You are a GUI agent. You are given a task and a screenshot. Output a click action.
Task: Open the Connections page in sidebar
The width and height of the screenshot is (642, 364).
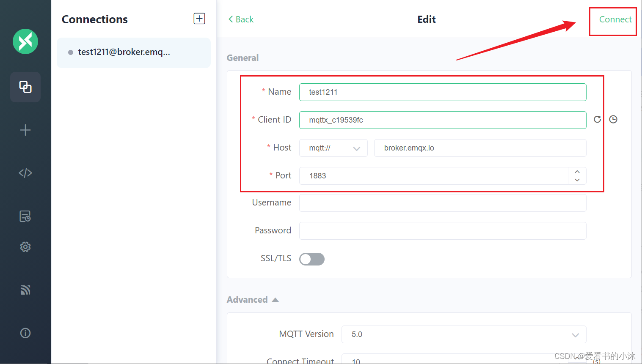pos(25,87)
